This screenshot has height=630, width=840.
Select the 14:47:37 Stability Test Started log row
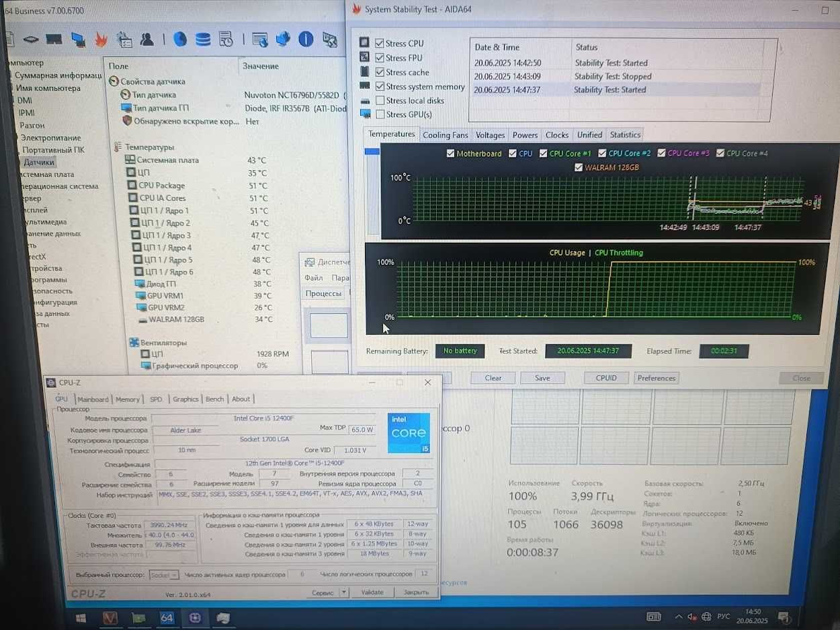pos(616,89)
